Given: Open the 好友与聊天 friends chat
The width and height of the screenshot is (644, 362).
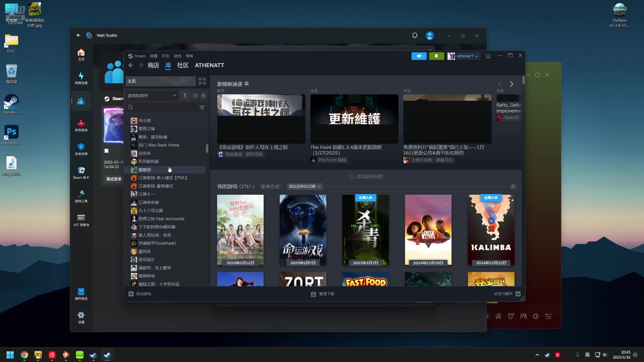Looking at the screenshot, I should click(x=507, y=294).
